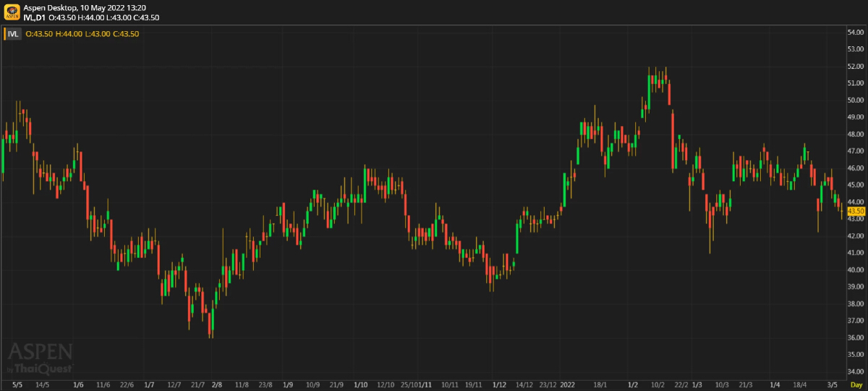Click the 48.00 price axis label
The height and width of the screenshot is (391, 868).
[x=856, y=135]
